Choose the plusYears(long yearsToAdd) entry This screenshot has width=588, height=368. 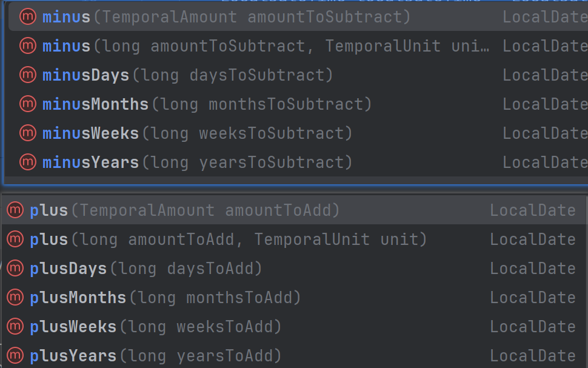155,356
